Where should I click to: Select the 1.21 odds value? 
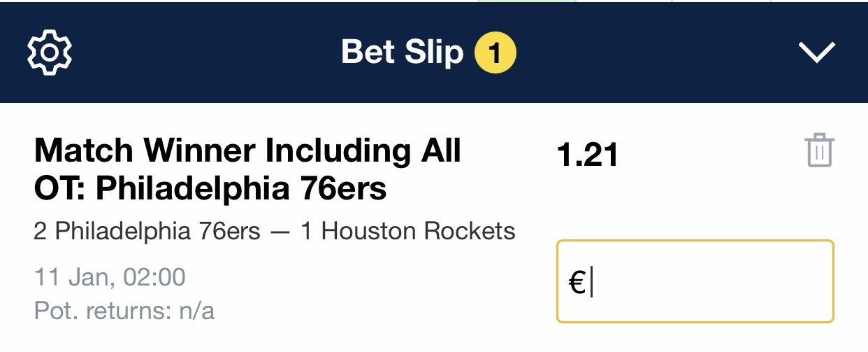[588, 155]
